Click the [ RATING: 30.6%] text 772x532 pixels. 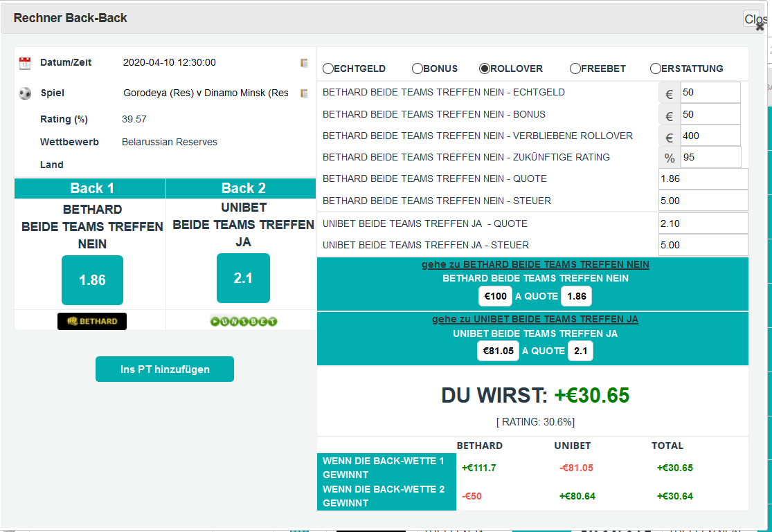coord(535,422)
